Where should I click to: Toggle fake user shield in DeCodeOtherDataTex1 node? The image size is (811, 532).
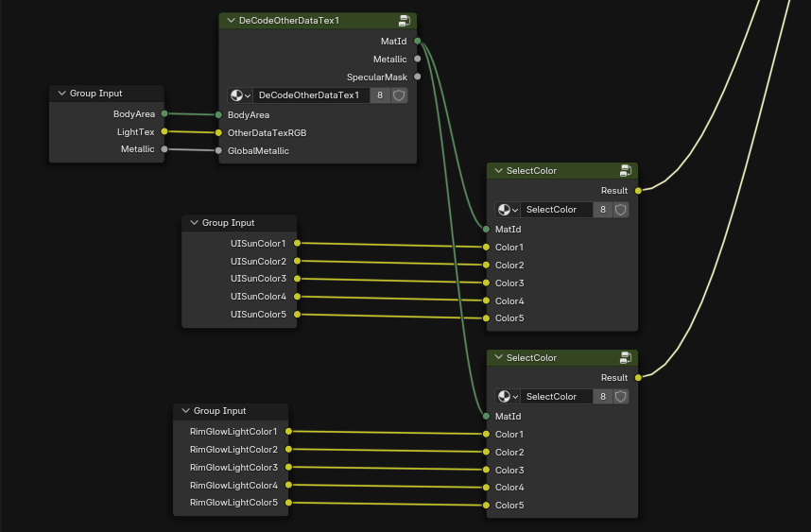click(x=399, y=95)
